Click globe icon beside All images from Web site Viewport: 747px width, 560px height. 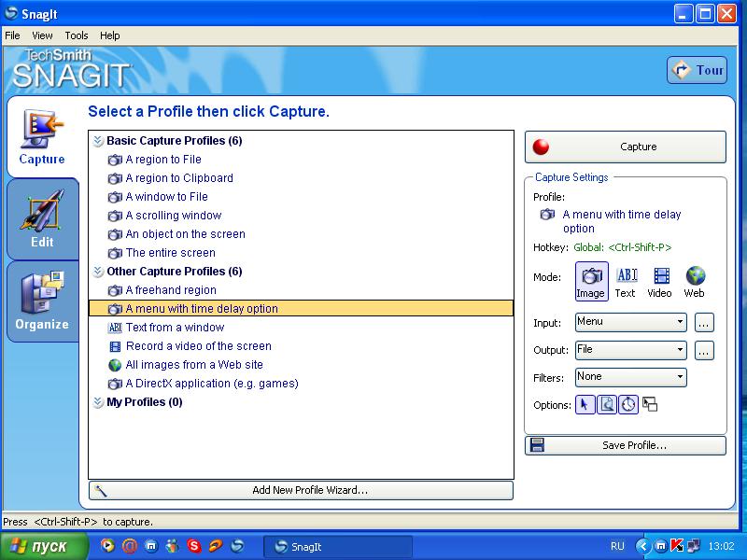pos(115,365)
